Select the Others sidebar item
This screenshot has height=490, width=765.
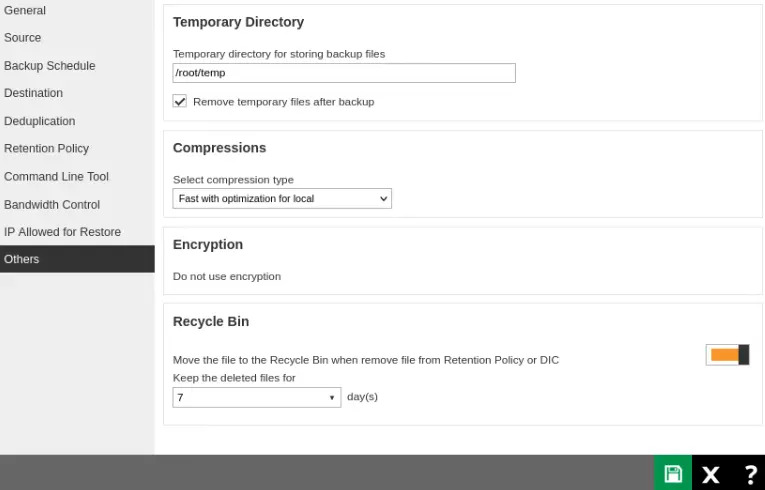22,259
